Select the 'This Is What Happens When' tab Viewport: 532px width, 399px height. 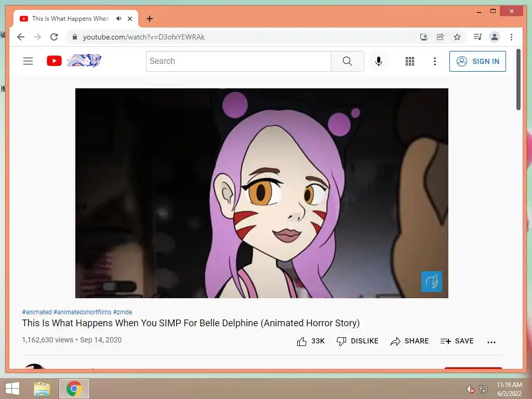pos(71,19)
